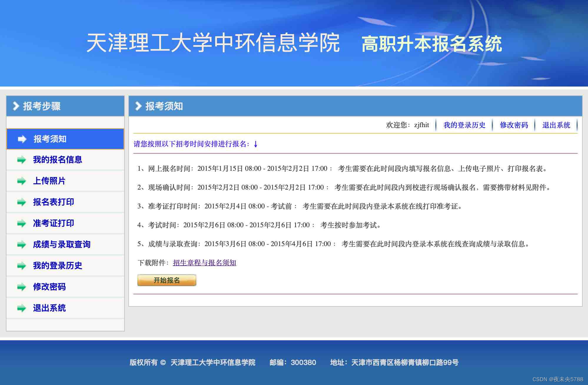Click 退出系统 link in top bar

pyautogui.click(x=556, y=125)
